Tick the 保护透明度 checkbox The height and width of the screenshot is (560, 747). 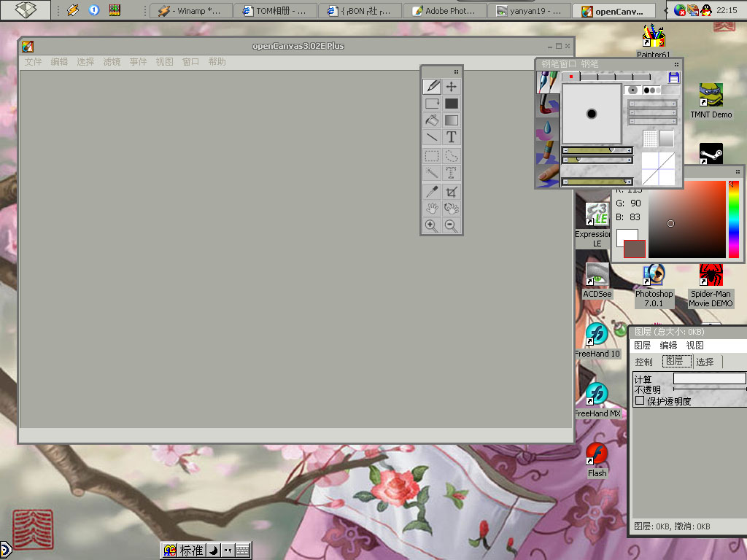click(x=640, y=400)
